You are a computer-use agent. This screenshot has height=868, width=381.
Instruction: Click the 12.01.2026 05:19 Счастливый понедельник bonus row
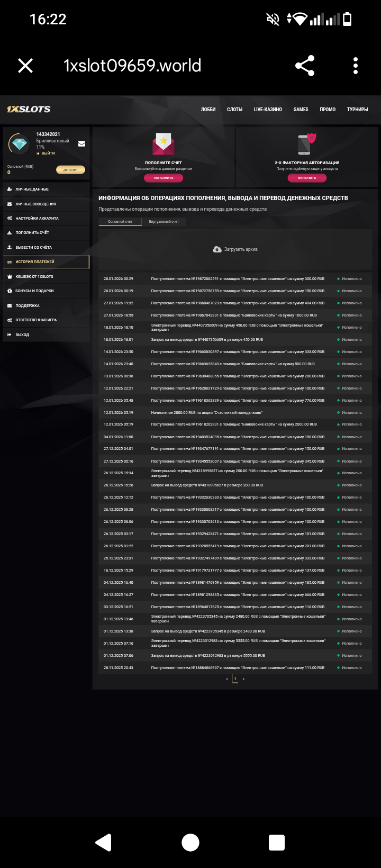click(235, 412)
